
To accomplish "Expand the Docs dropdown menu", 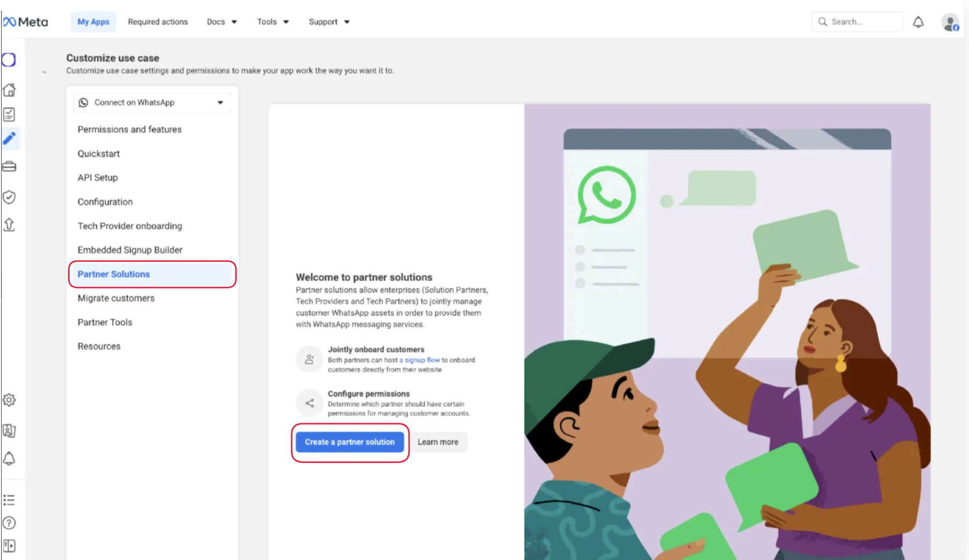I will point(222,22).
